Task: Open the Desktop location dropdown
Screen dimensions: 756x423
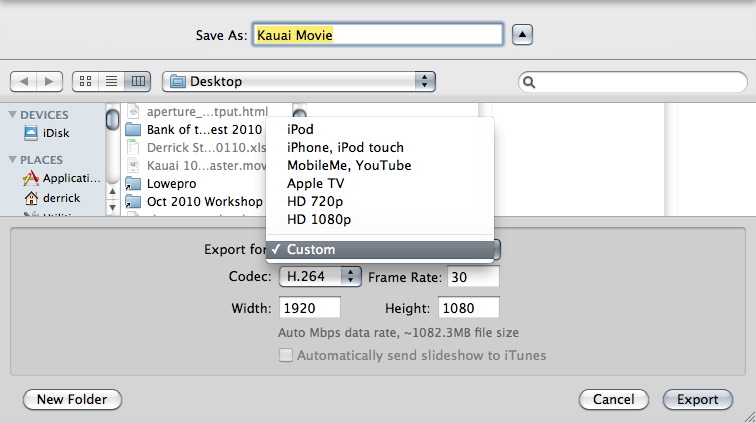Action: [299, 81]
